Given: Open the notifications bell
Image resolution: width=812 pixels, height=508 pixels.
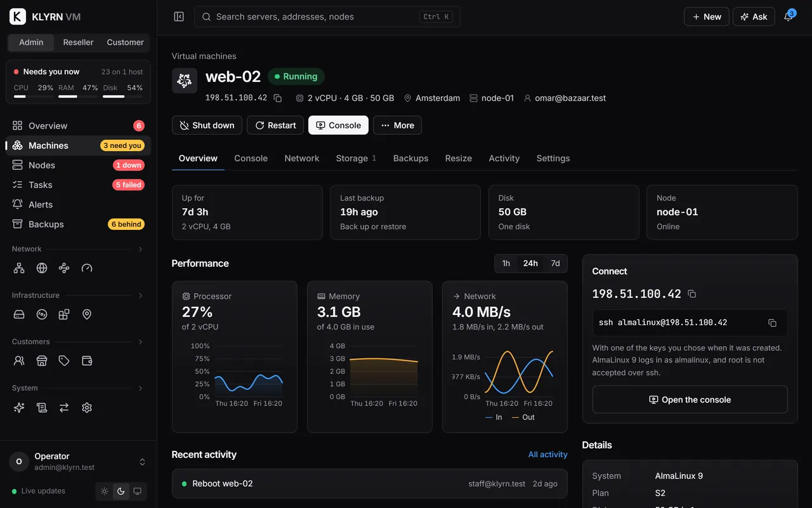Looking at the screenshot, I should pos(789,17).
